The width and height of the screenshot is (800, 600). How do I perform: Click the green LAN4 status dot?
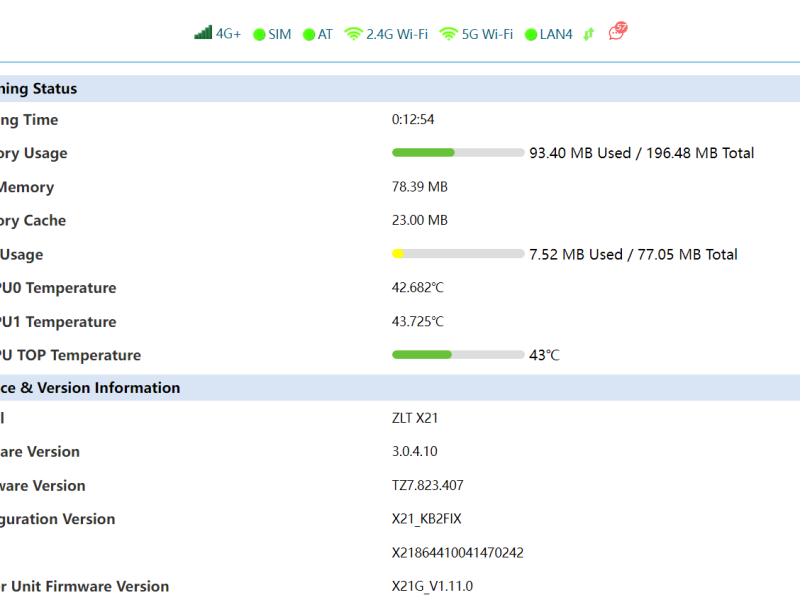[530, 35]
